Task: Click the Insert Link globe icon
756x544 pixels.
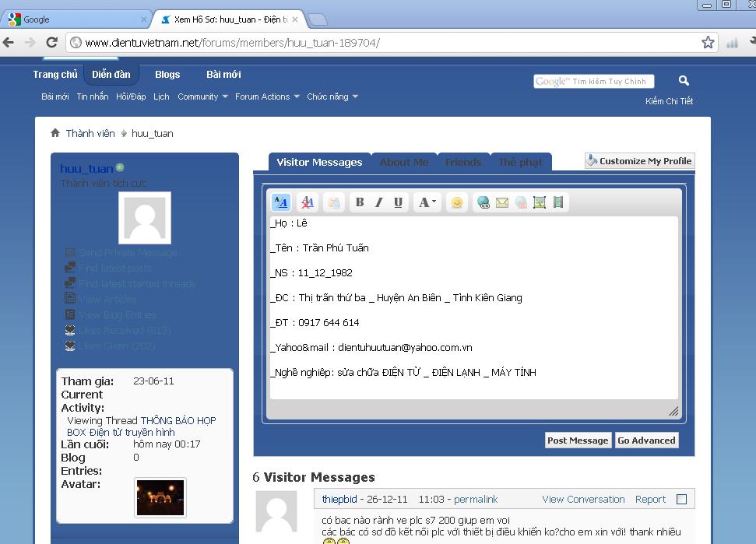Action: click(x=483, y=202)
